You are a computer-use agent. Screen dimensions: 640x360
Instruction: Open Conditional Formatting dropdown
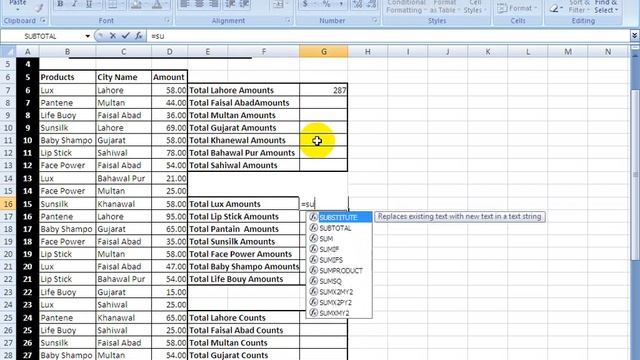pos(407,7)
